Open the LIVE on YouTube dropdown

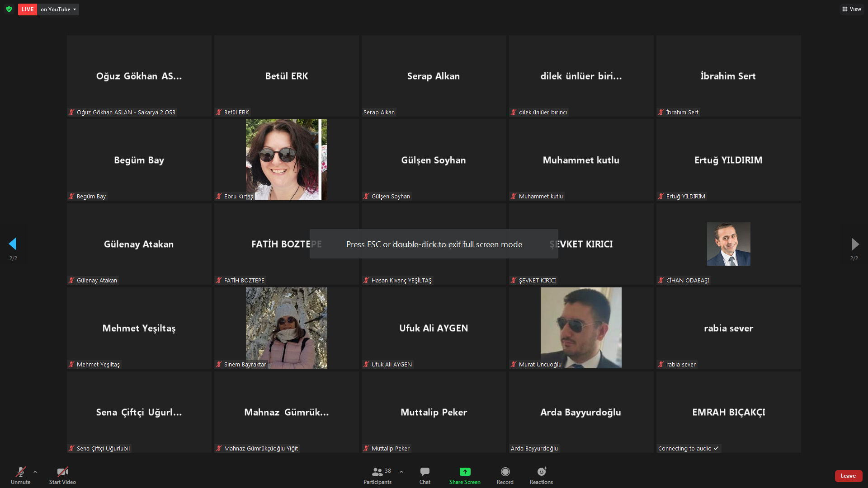point(58,9)
